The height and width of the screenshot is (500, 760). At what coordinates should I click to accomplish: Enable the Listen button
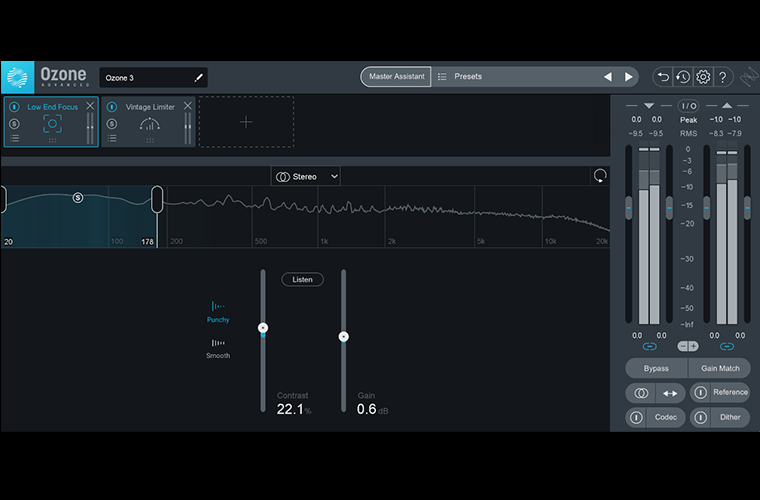pos(302,280)
